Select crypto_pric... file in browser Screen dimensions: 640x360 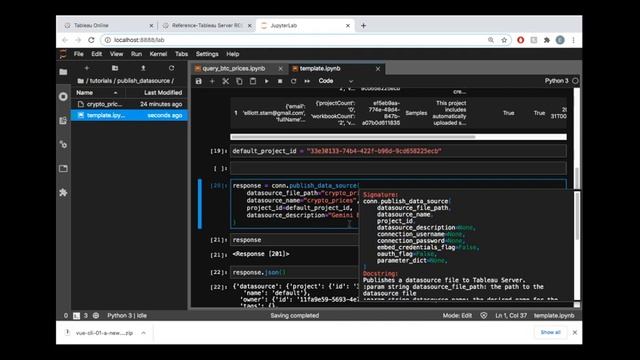(129, 104)
